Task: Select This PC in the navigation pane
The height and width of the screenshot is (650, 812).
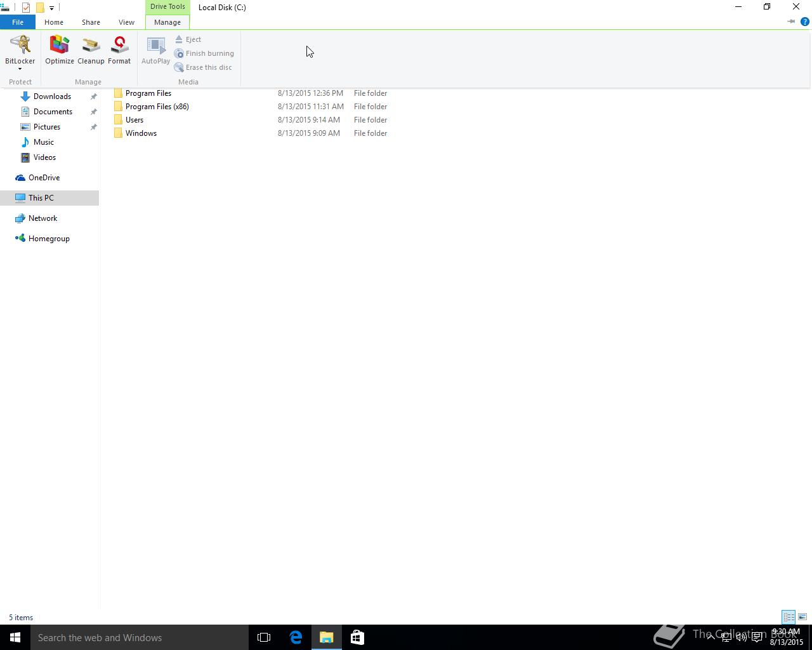Action: coord(41,198)
